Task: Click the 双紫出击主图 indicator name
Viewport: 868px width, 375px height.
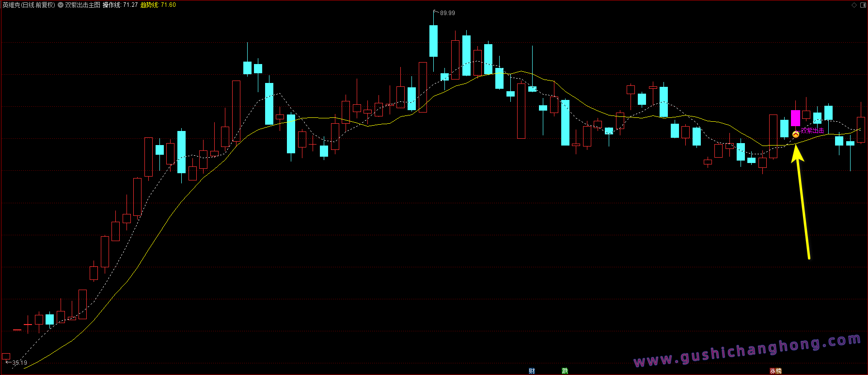Action: pos(83,5)
